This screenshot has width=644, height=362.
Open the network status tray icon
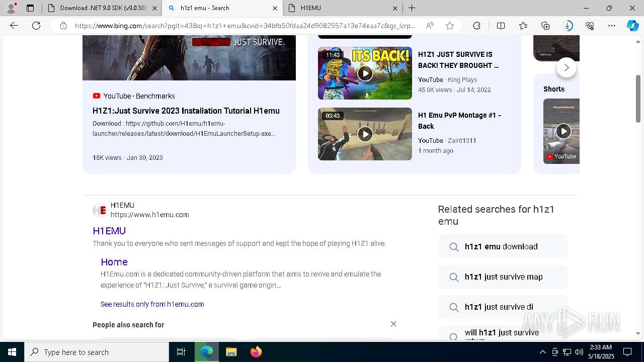click(x=567, y=352)
